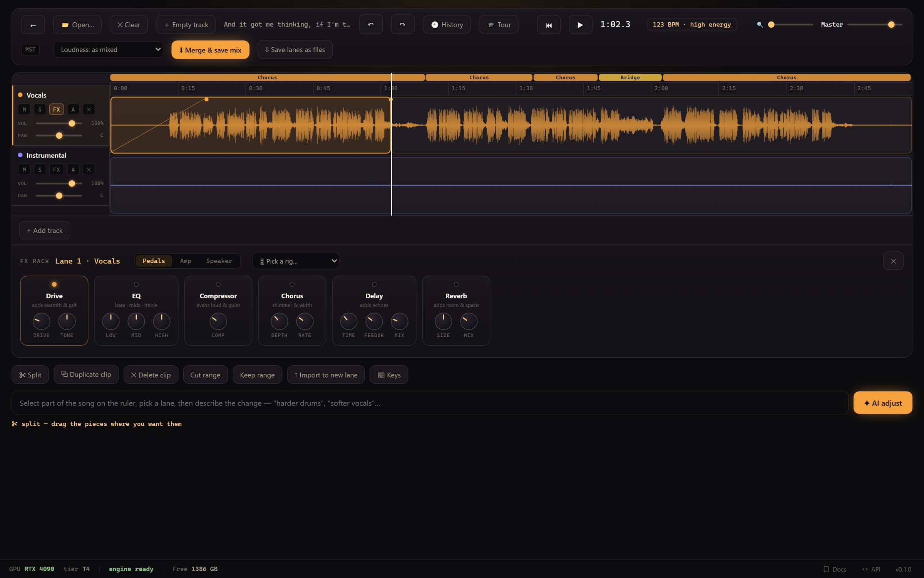Select the Bridge section marker
The height and width of the screenshot is (578, 924).
tap(630, 77)
